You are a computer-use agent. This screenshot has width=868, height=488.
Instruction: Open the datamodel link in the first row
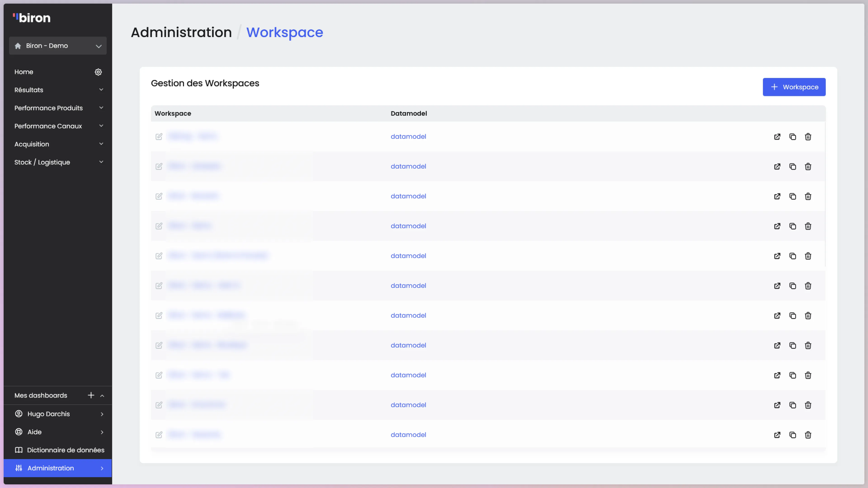pos(408,136)
